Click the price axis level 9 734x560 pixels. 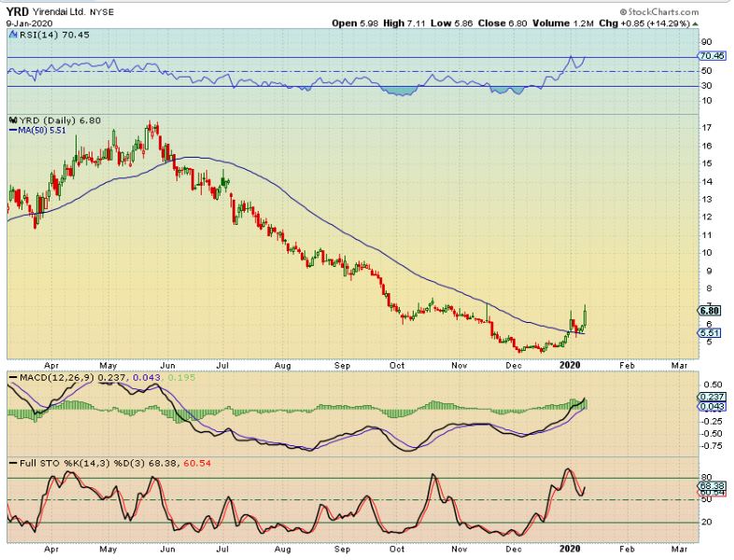pos(709,271)
